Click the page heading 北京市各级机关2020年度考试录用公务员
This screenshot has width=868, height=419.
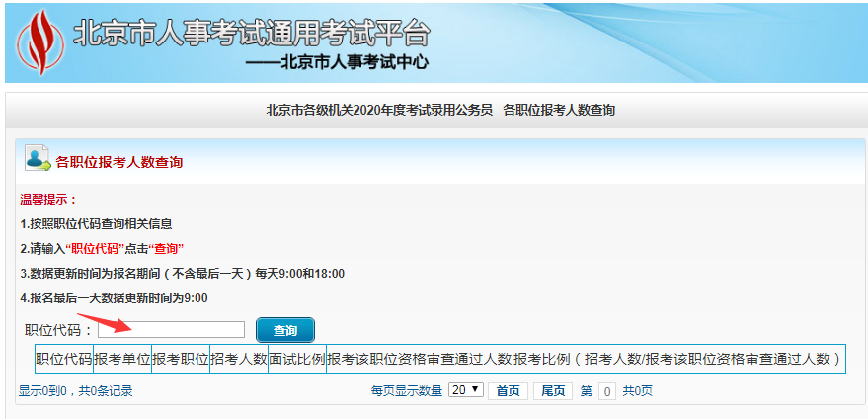pos(380,111)
